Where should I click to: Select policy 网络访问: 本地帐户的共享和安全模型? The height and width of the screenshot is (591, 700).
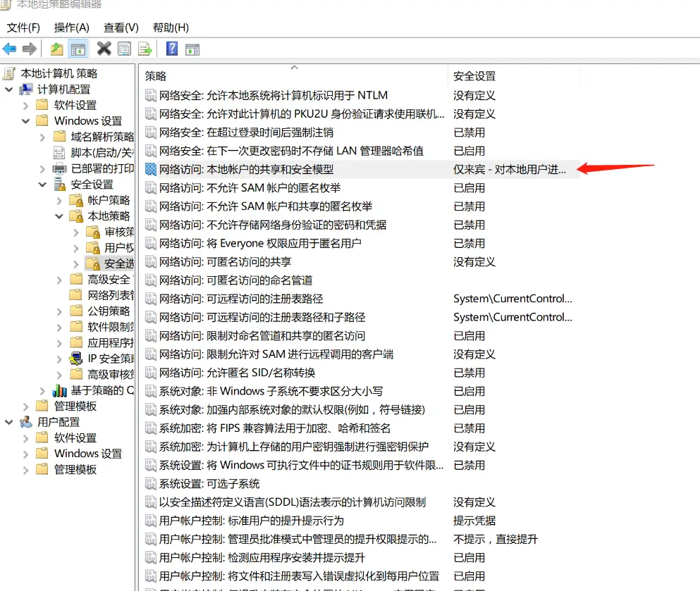tap(246, 170)
